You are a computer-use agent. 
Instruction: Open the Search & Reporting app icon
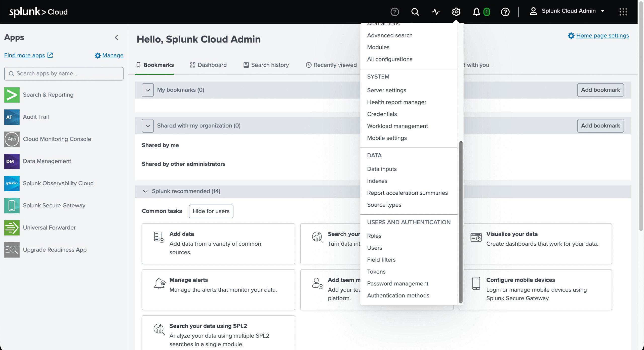pyautogui.click(x=12, y=95)
